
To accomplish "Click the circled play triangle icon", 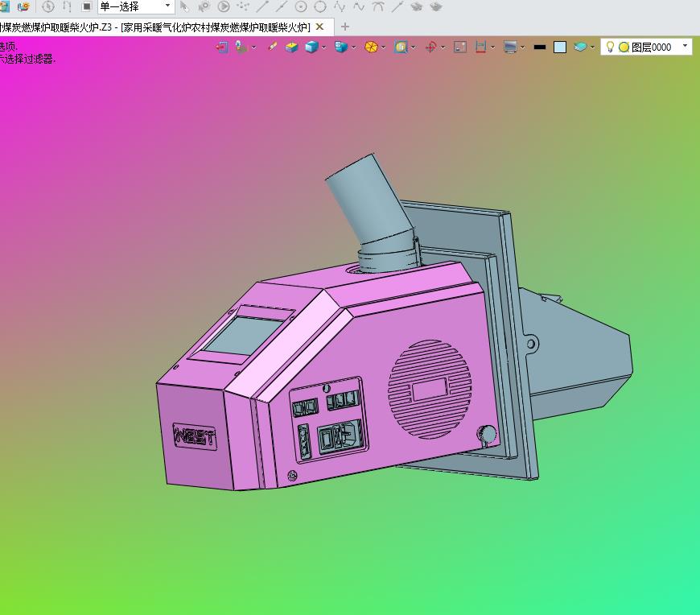I will (x=224, y=6).
